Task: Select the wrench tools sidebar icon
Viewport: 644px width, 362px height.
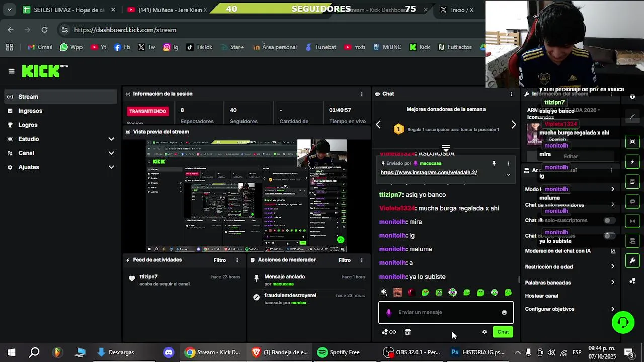Action: tap(633, 260)
